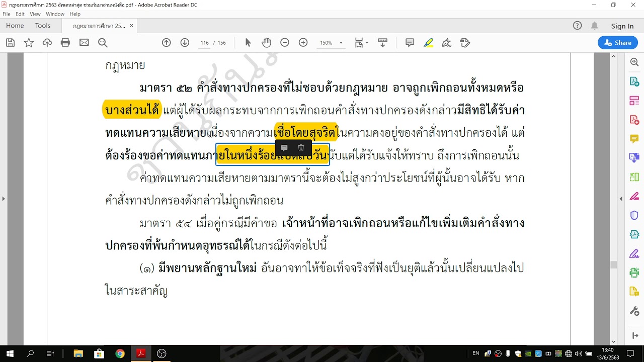The image size is (644, 362).
Task: Click the EN language indicator
Action: [476, 353]
